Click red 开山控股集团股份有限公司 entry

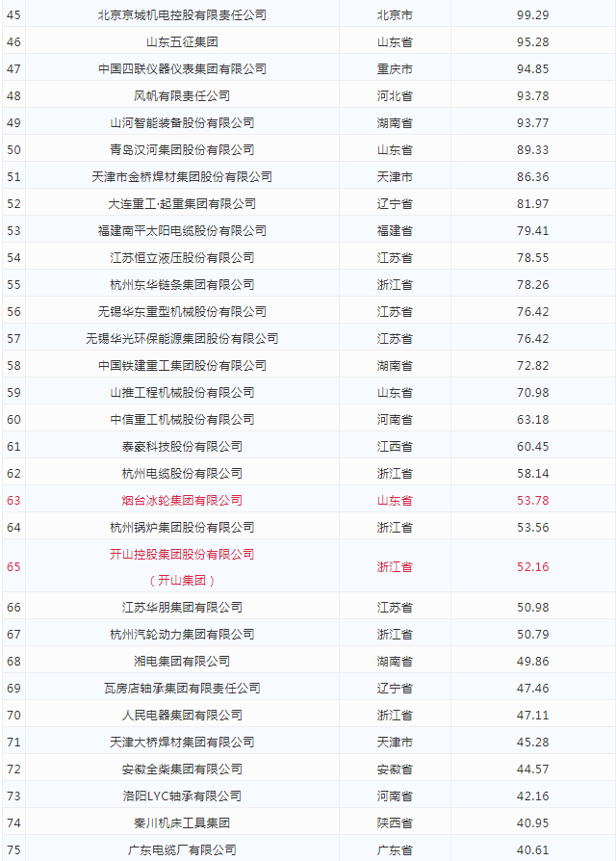[182, 554]
